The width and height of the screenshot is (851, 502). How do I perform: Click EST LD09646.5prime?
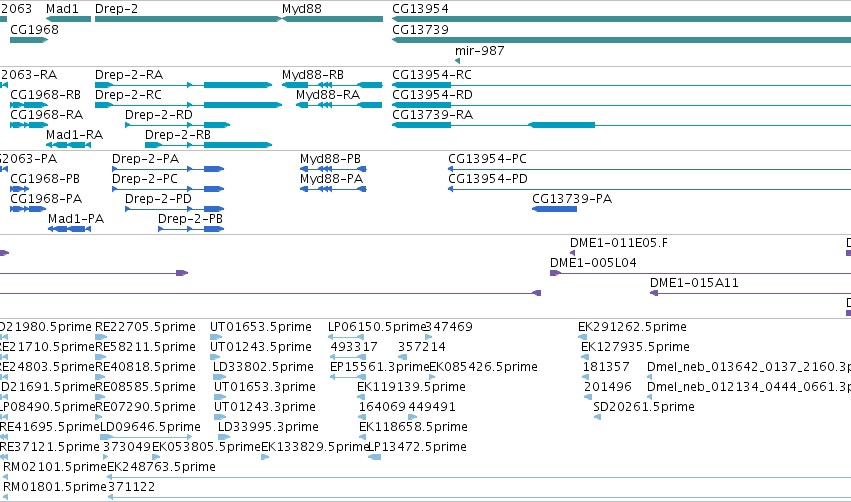click(x=147, y=437)
